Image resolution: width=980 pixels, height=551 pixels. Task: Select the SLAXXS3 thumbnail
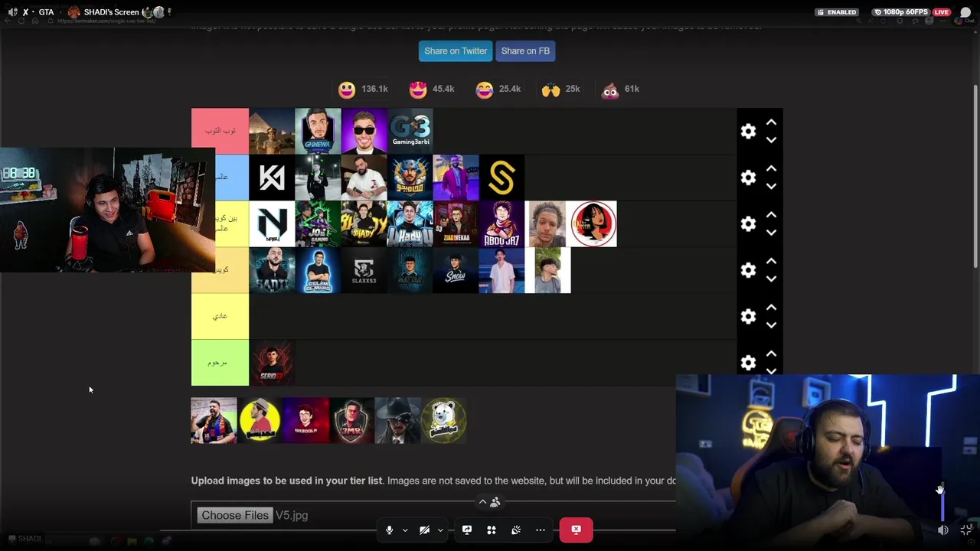coord(364,270)
